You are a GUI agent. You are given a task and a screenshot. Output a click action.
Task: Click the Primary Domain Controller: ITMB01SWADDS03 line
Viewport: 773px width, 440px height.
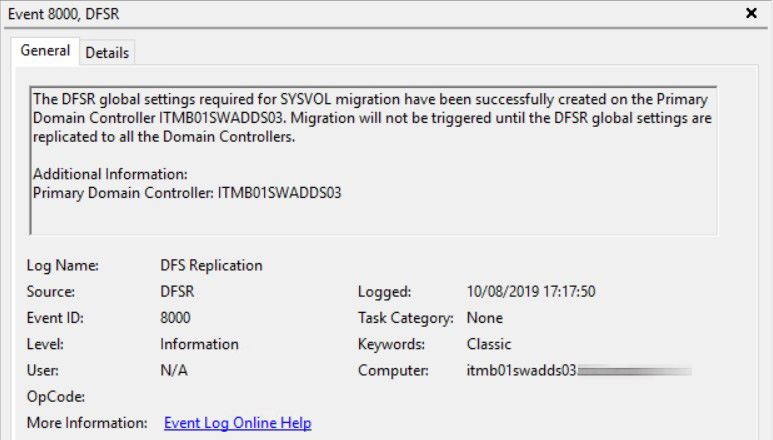(187, 193)
